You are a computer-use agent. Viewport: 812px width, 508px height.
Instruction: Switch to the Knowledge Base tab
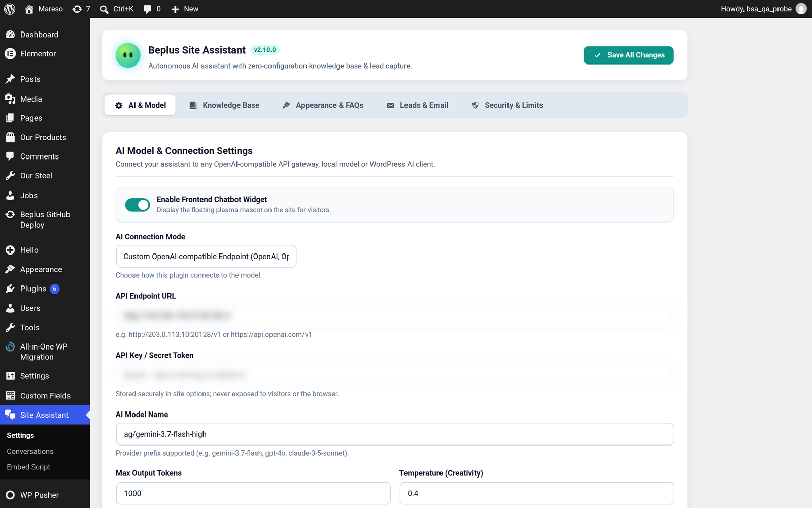point(224,105)
